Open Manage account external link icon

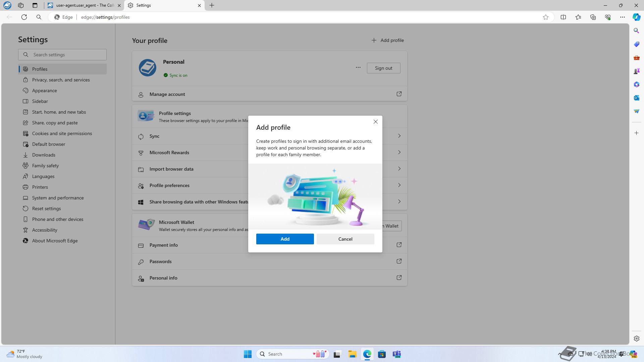pyautogui.click(x=399, y=94)
